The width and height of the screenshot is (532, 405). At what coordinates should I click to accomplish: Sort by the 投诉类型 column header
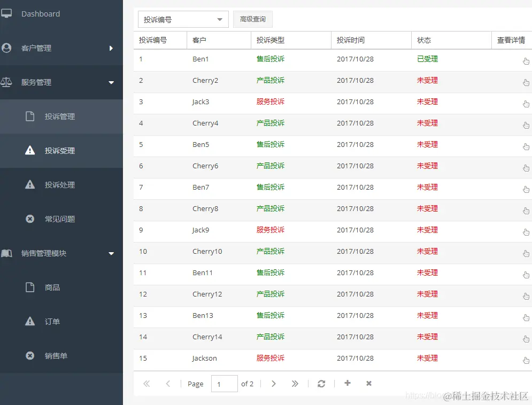click(291, 40)
